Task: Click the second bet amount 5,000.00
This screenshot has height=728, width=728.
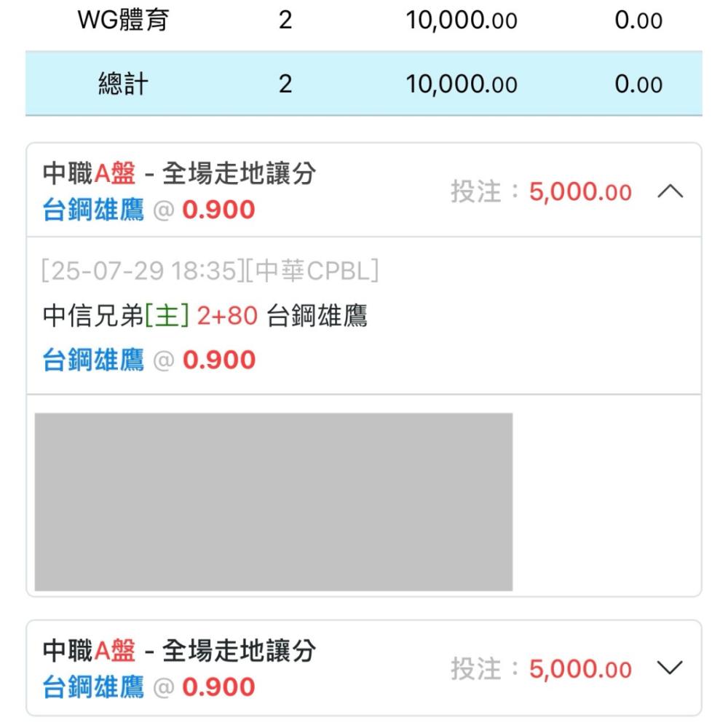Action: (580, 668)
